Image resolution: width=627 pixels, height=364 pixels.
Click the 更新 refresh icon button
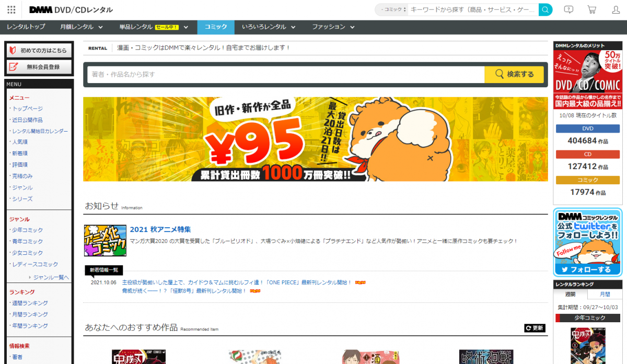pos(535,328)
